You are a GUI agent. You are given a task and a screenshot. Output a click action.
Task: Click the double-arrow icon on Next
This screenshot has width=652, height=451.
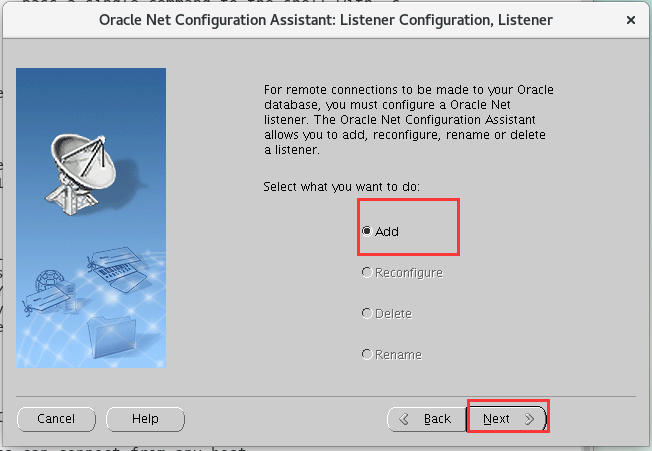(530, 419)
